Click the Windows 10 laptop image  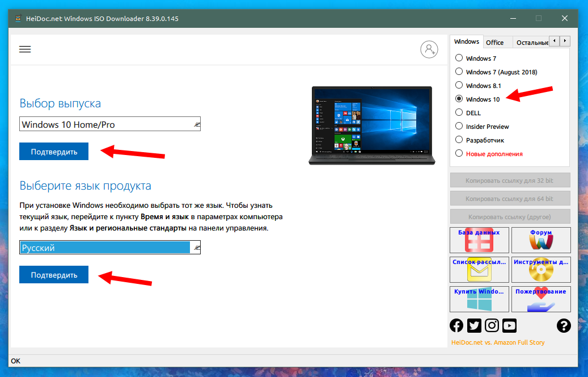pyautogui.click(x=371, y=125)
